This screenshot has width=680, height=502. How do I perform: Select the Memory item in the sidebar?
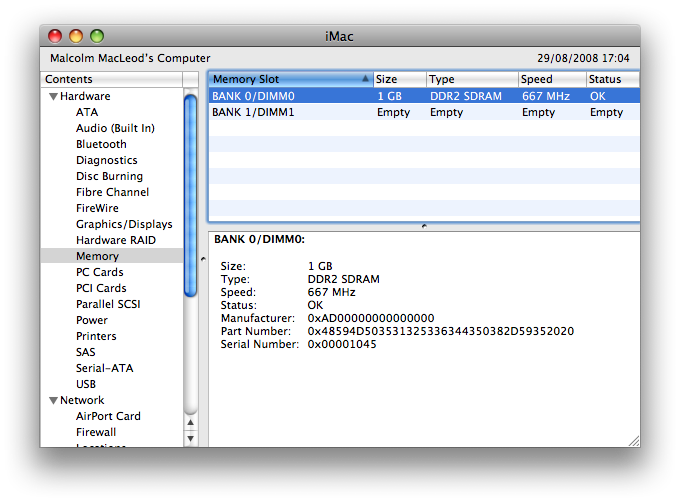(x=112, y=256)
